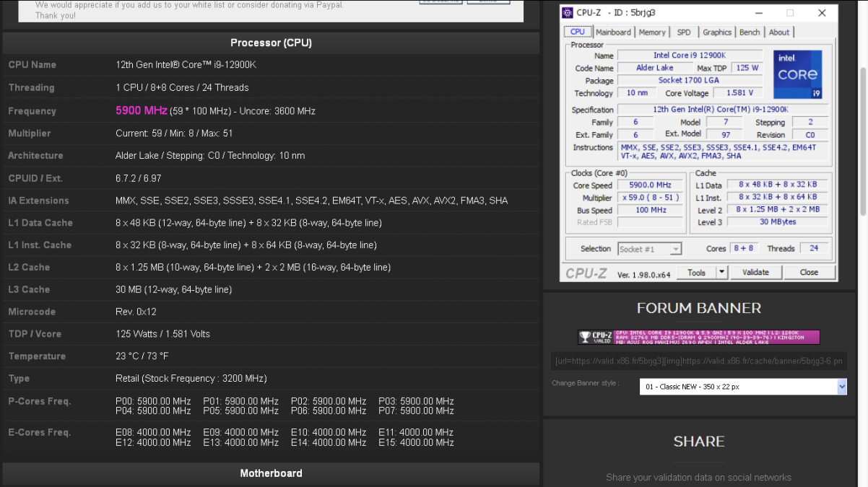Click the SHARE heading
The width and height of the screenshot is (868, 487).
coord(699,442)
